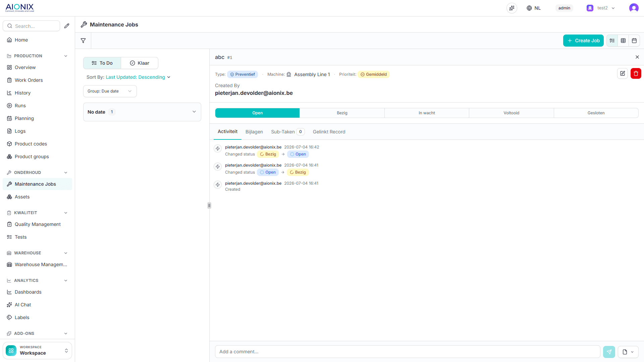
Task: Open the filter funnel icon
Action: point(83,41)
